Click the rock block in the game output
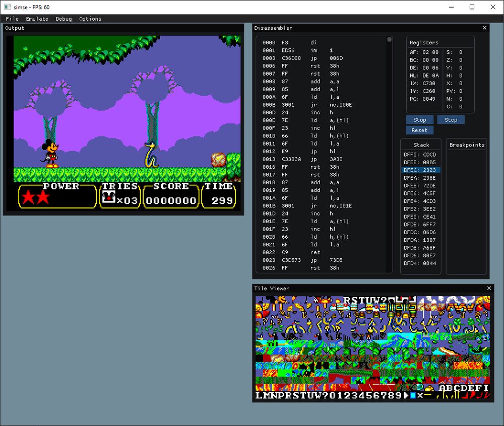The width and height of the screenshot is (504, 426). (x=219, y=160)
